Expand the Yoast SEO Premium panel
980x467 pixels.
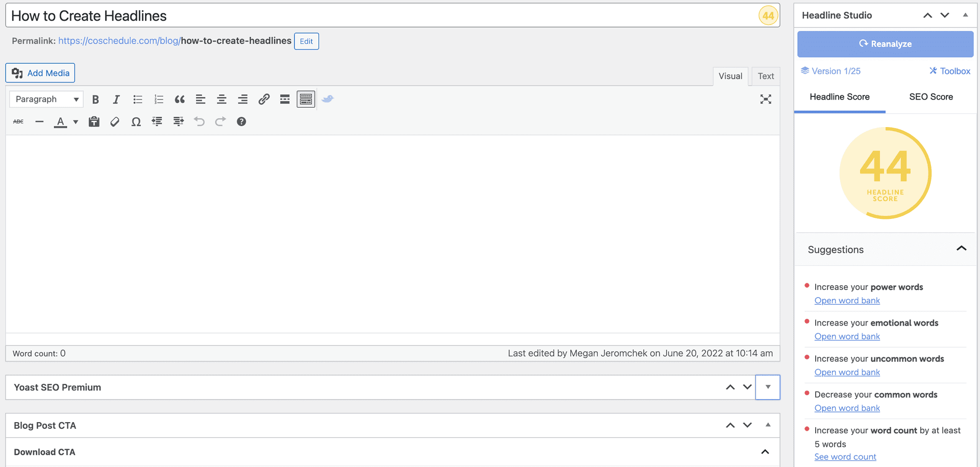768,387
